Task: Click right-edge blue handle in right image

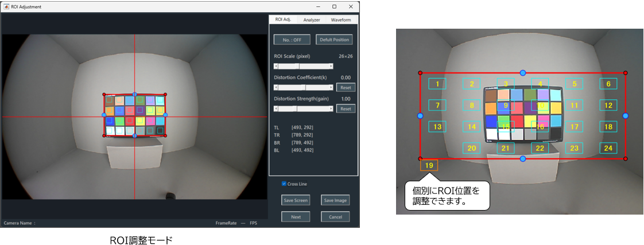Action: tap(626, 116)
